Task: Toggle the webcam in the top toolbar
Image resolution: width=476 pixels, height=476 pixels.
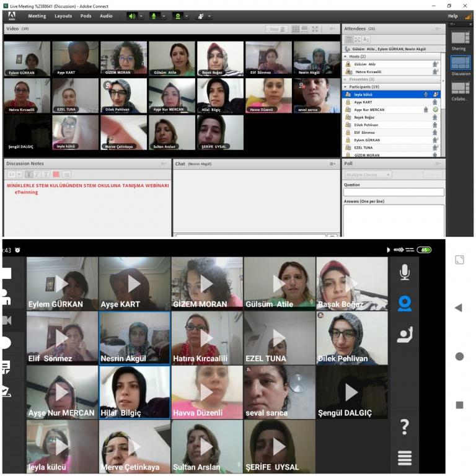Action: point(178,16)
